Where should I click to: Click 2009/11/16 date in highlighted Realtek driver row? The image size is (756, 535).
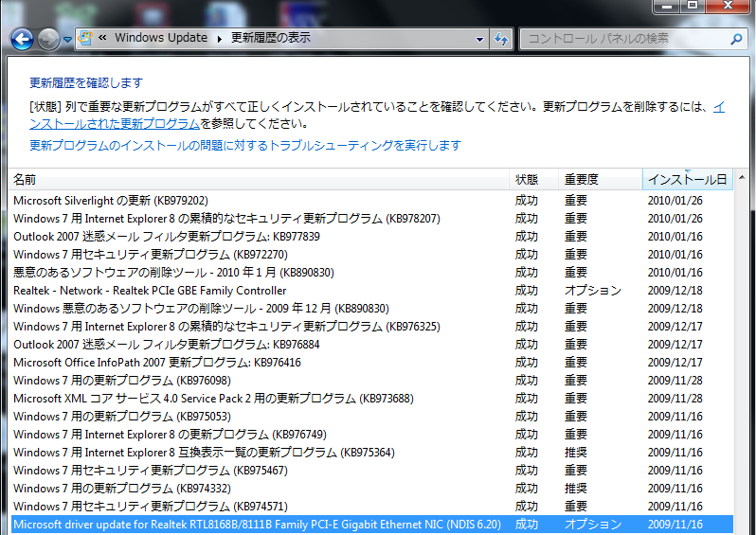tap(675, 524)
